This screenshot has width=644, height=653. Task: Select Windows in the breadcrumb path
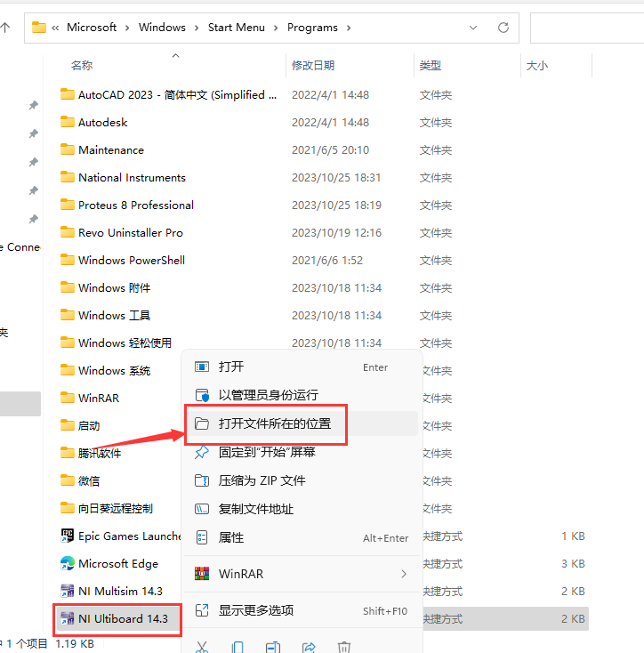click(x=162, y=28)
